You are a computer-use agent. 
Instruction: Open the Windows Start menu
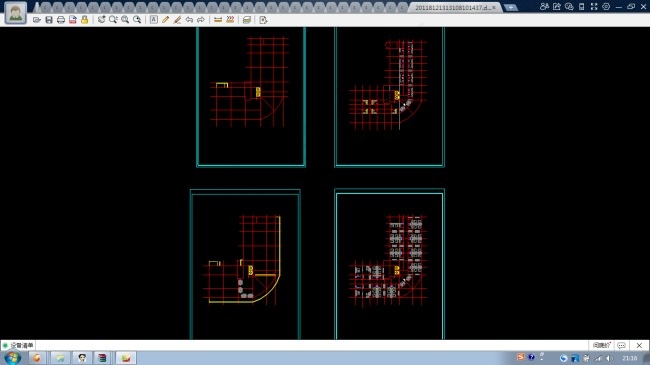click(x=12, y=358)
